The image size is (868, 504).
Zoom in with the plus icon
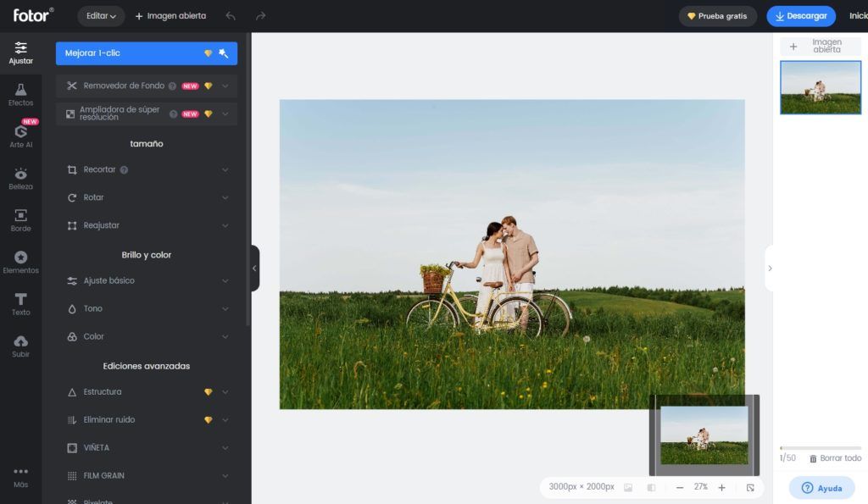721,488
